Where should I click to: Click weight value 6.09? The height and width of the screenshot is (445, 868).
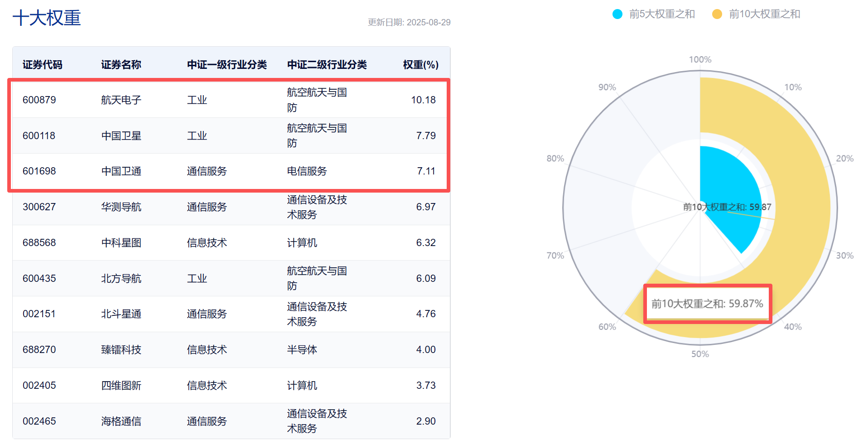pyautogui.click(x=426, y=278)
